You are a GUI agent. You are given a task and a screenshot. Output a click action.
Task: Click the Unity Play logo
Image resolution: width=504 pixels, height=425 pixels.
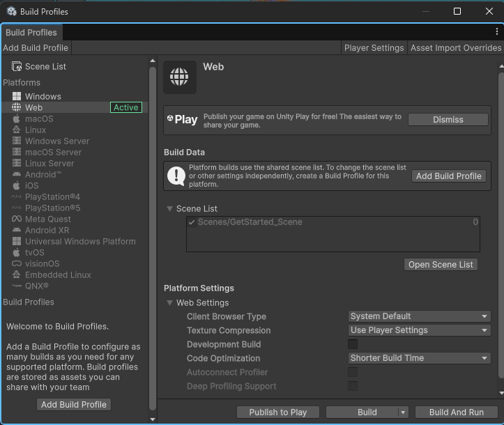click(182, 120)
